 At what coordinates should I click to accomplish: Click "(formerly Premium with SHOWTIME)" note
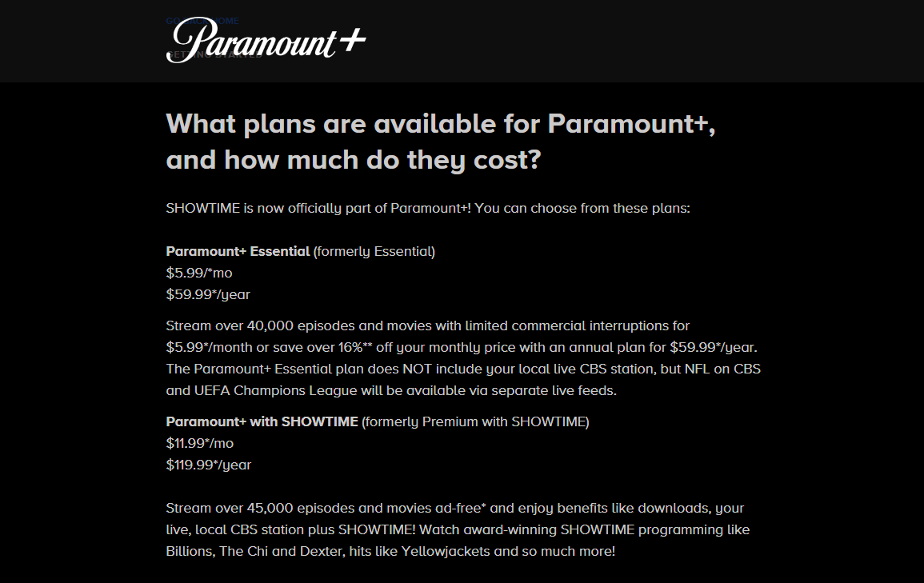(x=475, y=421)
